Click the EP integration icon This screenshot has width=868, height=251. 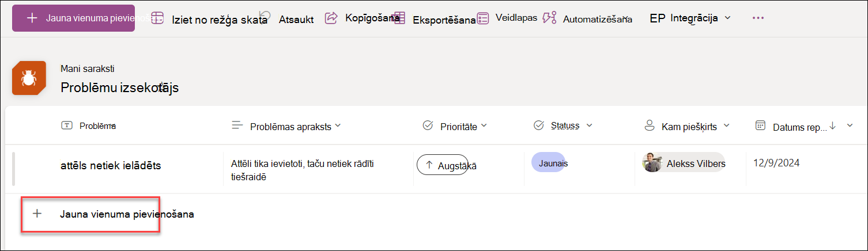click(x=658, y=18)
